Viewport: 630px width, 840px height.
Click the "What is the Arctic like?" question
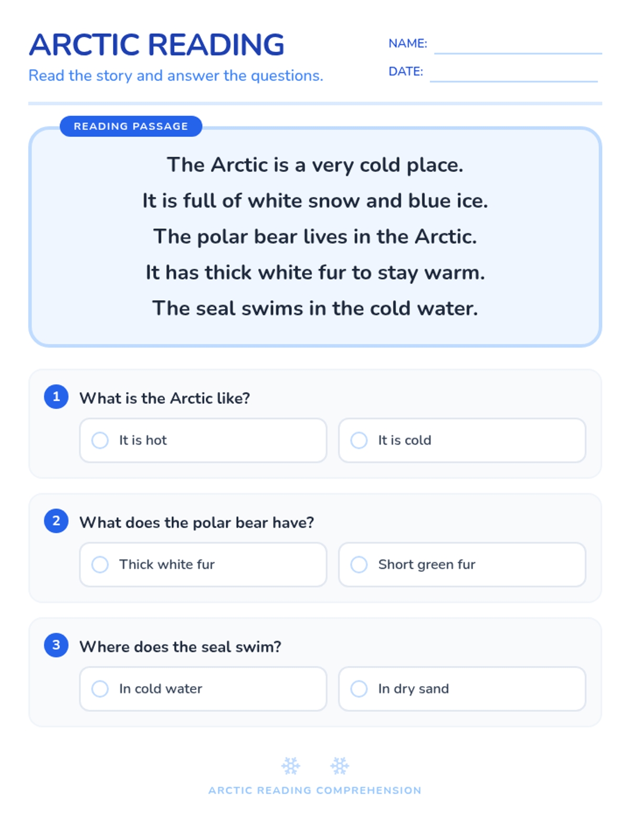click(x=164, y=398)
